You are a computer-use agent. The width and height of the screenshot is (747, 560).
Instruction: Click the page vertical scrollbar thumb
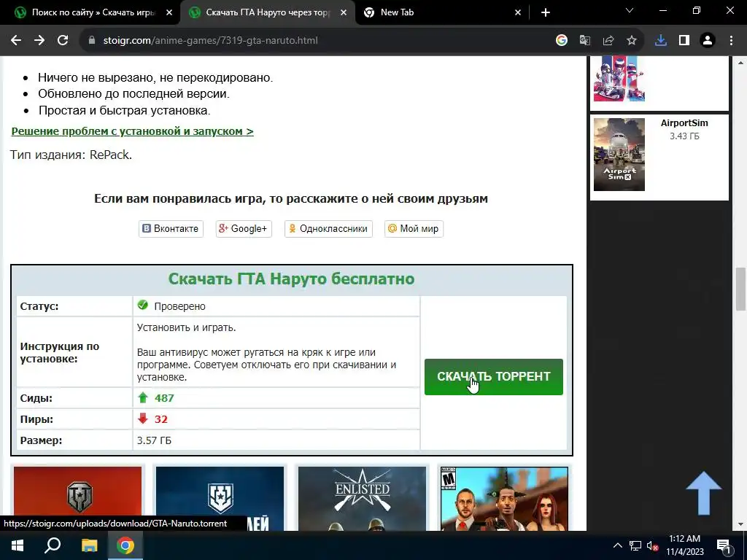point(740,289)
